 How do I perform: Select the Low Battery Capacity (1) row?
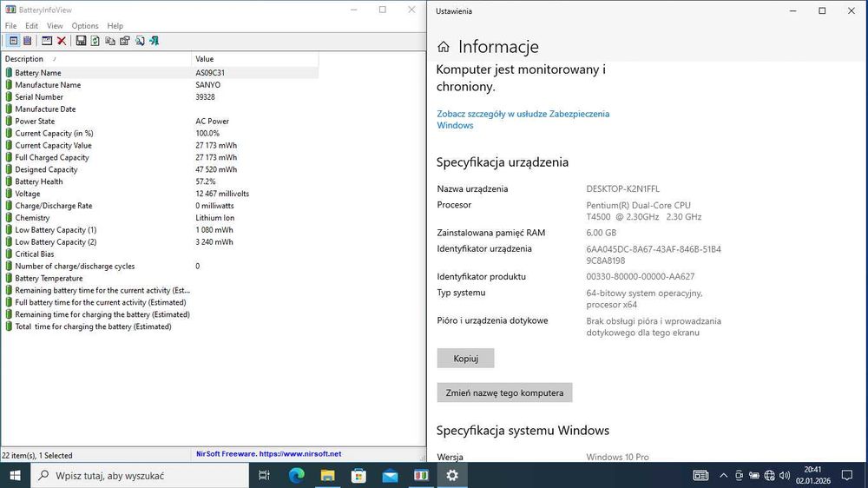[160, 230]
